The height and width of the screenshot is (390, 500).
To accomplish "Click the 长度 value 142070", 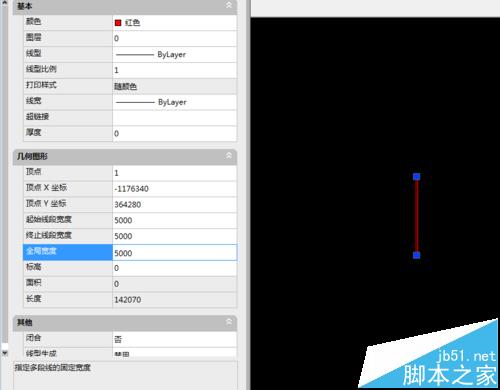I will (x=175, y=300).
